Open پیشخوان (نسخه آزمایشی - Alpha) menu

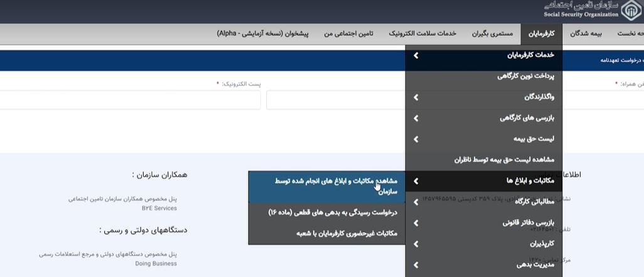[263, 34]
